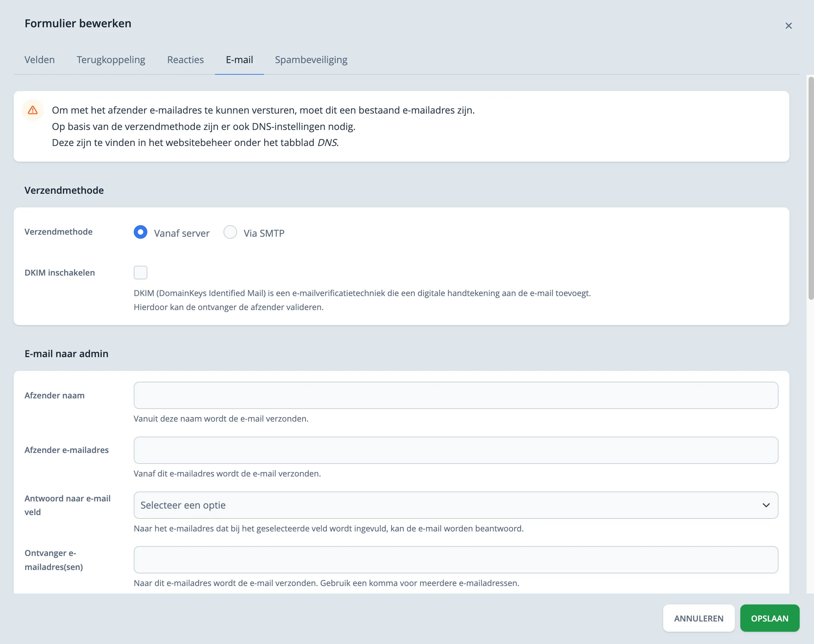Click the dropdown chevron next to Selecteer een optie
Viewport: 814px width, 644px height.
point(767,505)
